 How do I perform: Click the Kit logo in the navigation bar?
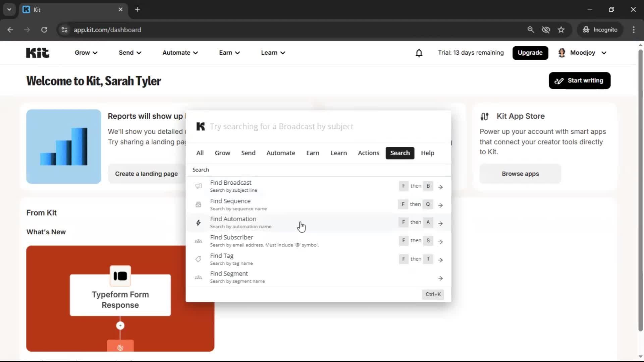click(37, 53)
